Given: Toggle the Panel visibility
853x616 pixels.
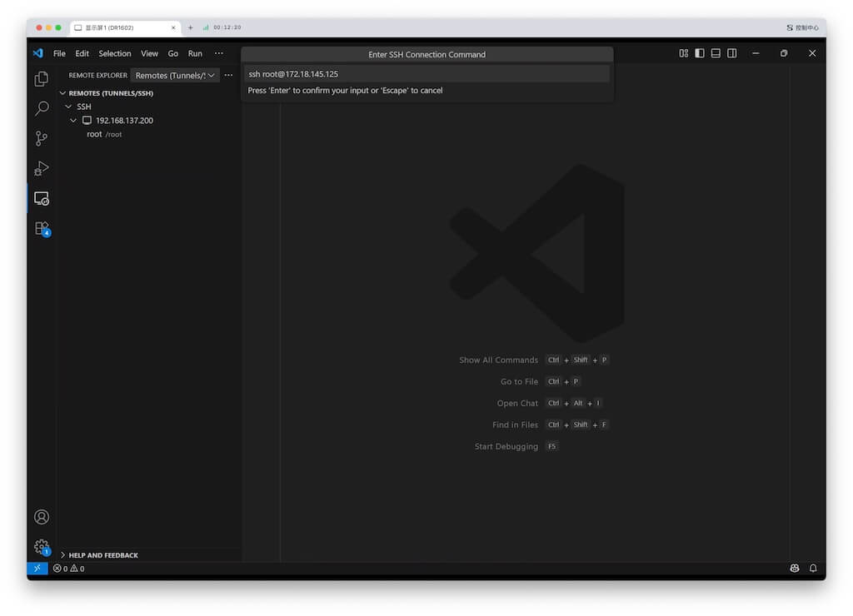Looking at the screenshot, I should click(x=716, y=52).
